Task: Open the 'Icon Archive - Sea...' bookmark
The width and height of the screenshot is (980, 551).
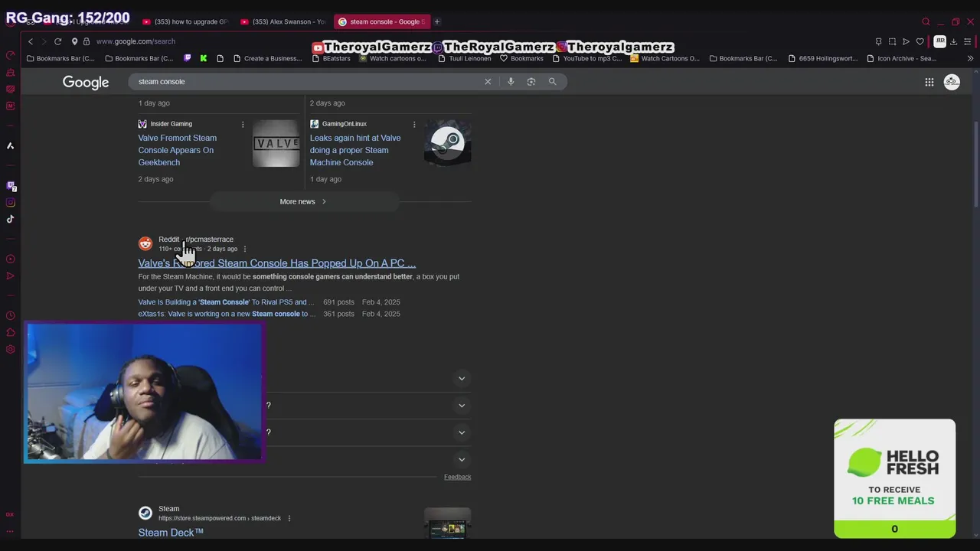Action: click(901, 58)
